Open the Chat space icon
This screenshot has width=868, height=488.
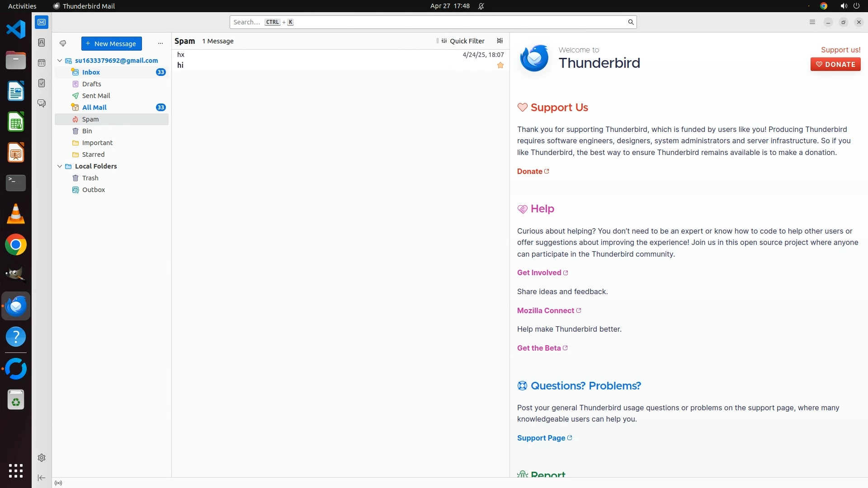pyautogui.click(x=42, y=103)
